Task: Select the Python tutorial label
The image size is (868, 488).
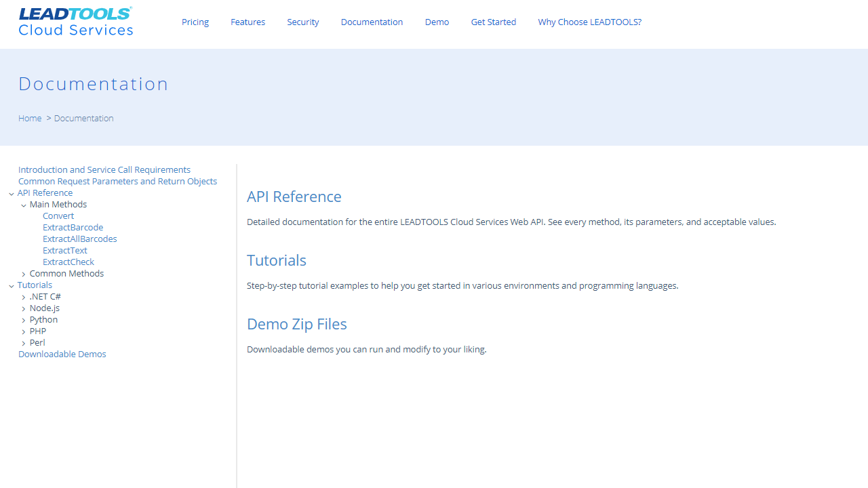Action: (43, 319)
